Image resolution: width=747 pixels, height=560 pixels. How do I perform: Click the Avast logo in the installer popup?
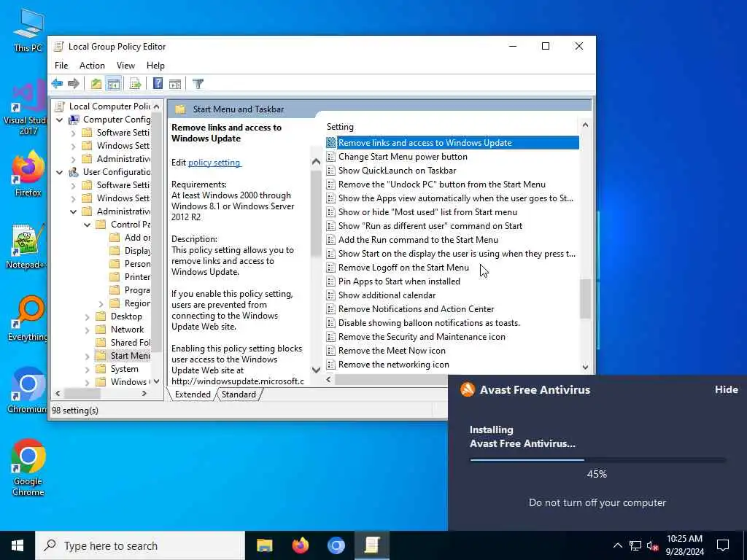468,389
